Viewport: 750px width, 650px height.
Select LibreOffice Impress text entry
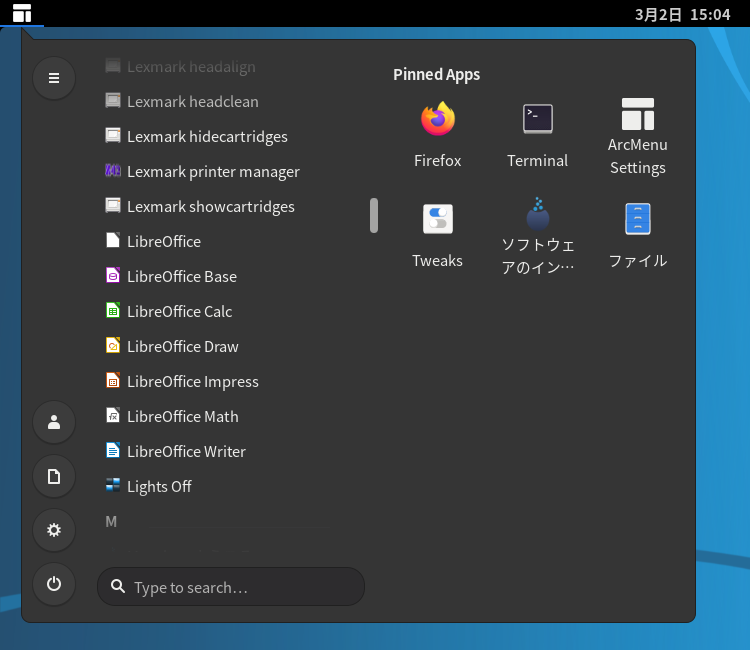[193, 382]
